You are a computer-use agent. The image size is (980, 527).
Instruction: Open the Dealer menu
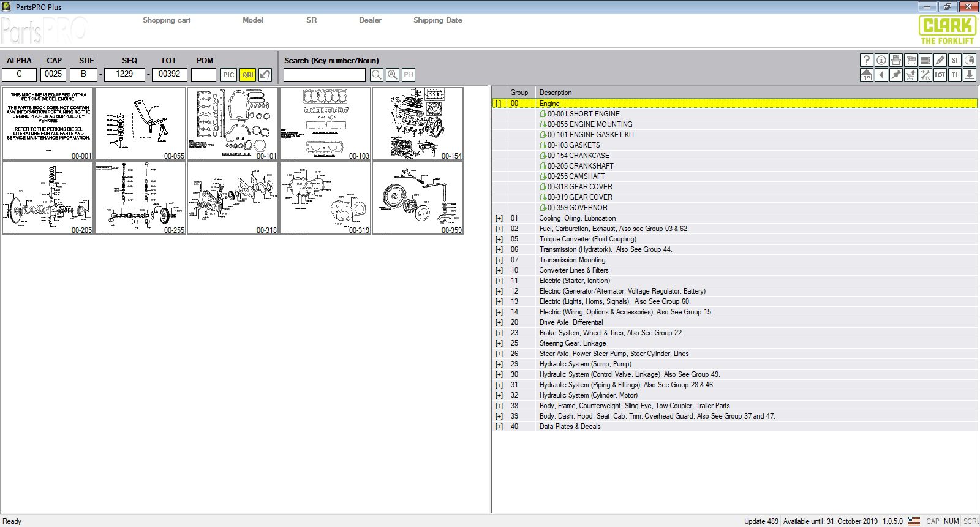[x=371, y=20]
